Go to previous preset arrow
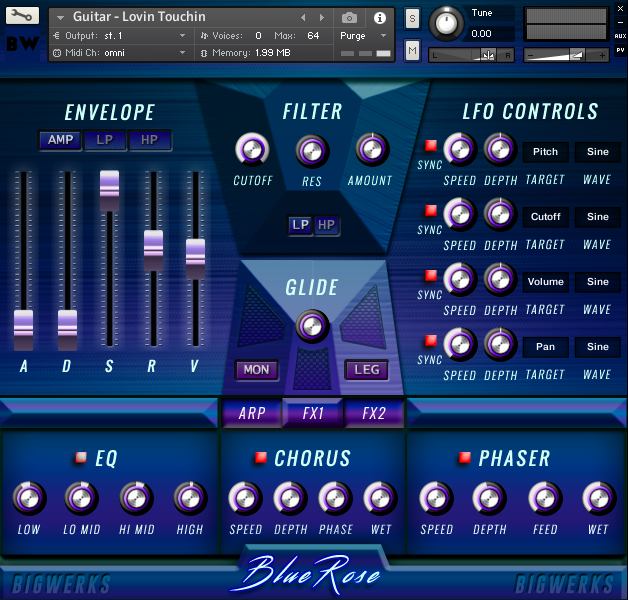 [303, 18]
